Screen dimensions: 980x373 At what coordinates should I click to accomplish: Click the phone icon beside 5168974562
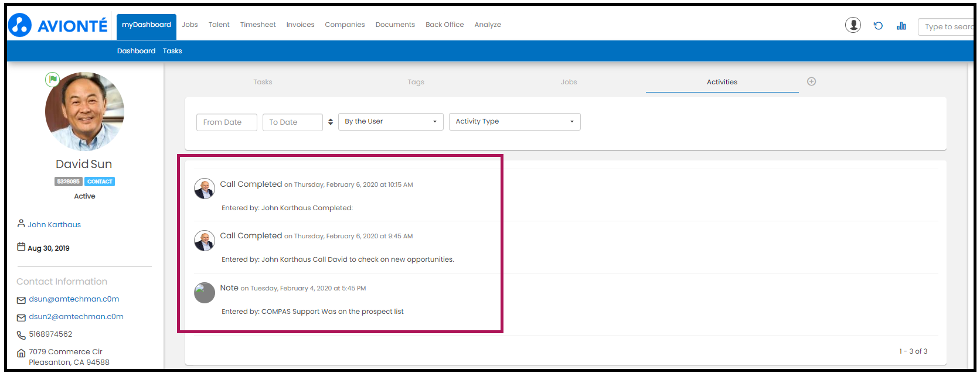(x=21, y=335)
